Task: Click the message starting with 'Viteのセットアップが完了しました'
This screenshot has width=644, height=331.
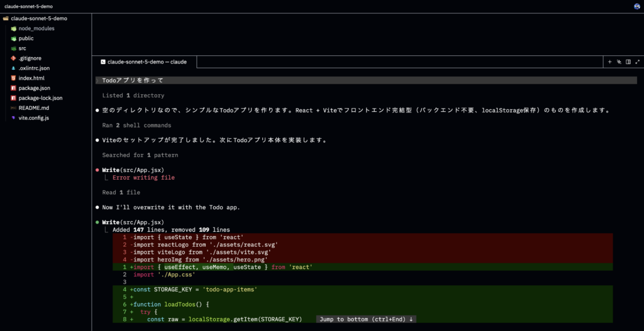Action: tap(214, 140)
